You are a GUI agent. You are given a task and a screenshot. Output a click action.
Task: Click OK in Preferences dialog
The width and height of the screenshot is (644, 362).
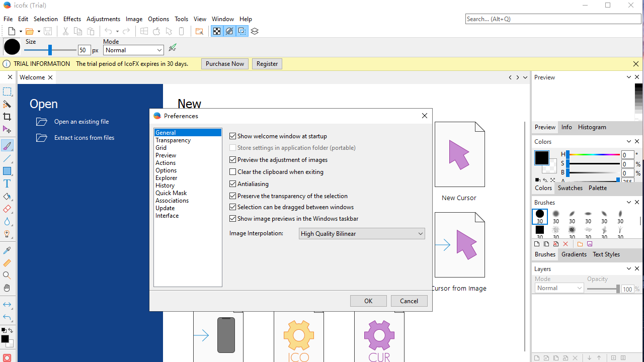tap(368, 301)
